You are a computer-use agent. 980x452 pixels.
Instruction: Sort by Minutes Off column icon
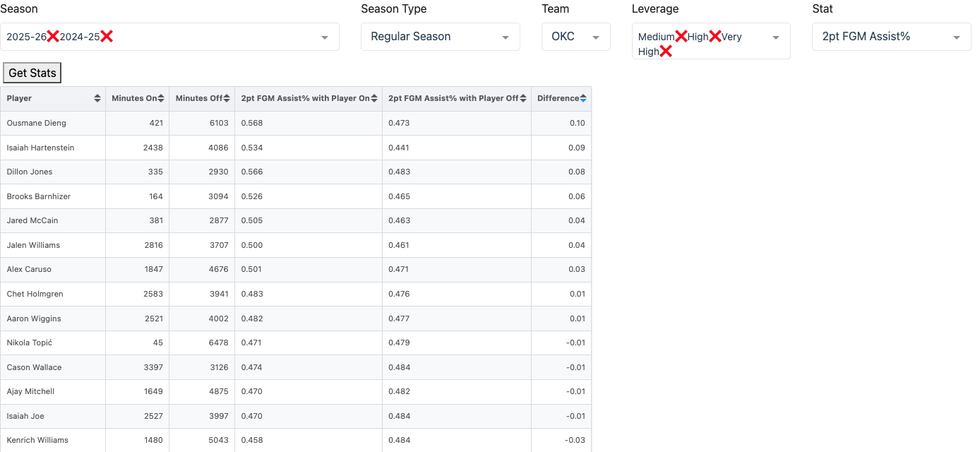(x=227, y=99)
